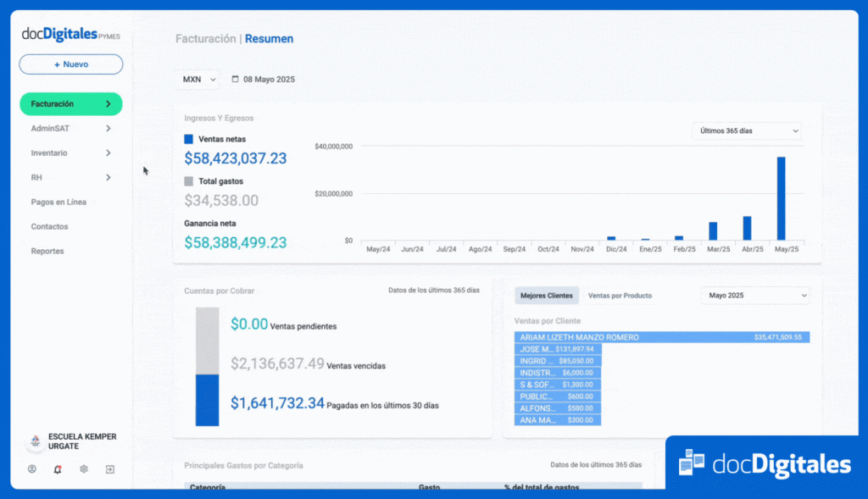868x499 pixels.
Task: Open the Últimos 365 días period dropdown
Action: coord(747,131)
